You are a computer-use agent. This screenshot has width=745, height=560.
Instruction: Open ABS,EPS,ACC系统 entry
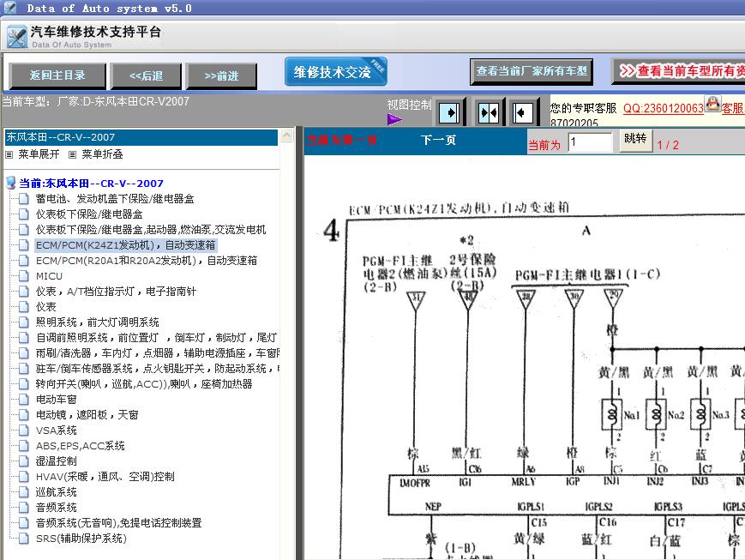point(81,446)
